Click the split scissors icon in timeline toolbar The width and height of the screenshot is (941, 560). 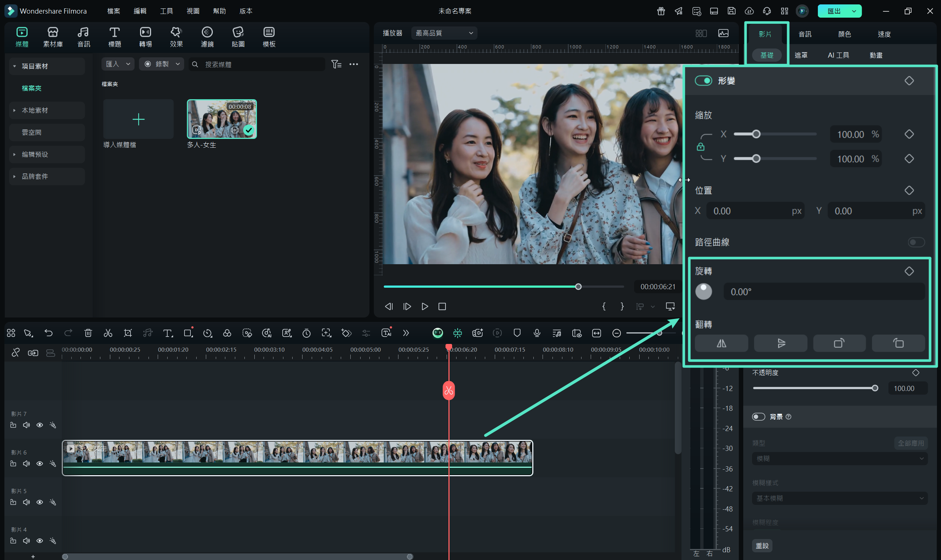pos(108,333)
